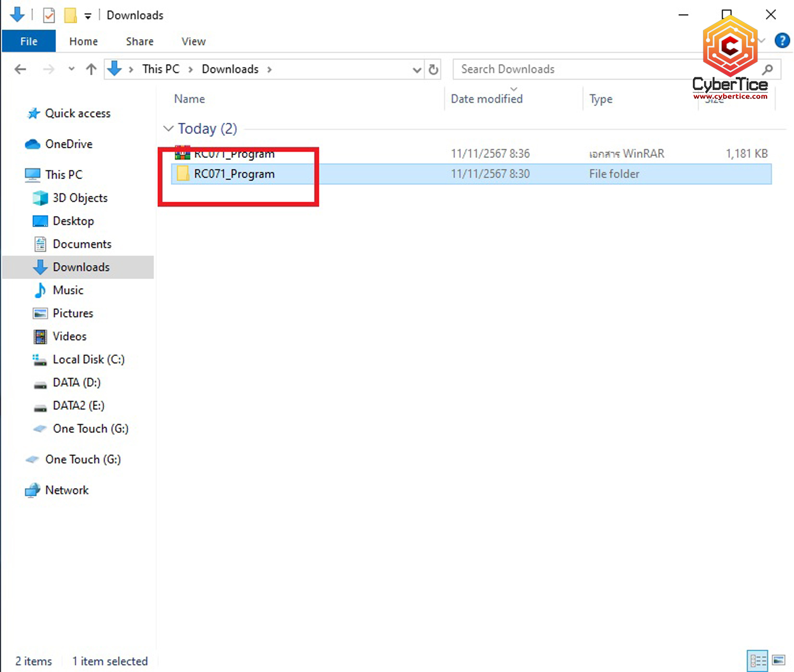This screenshot has height=672, width=794.
Task: Toggle details view layout button
Action: 757,660
